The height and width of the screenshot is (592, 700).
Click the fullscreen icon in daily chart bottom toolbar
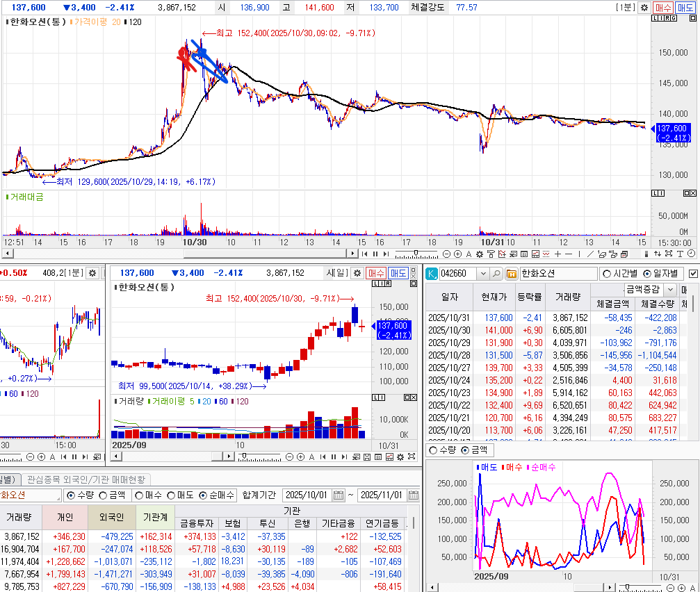click(x=412, y=457)
